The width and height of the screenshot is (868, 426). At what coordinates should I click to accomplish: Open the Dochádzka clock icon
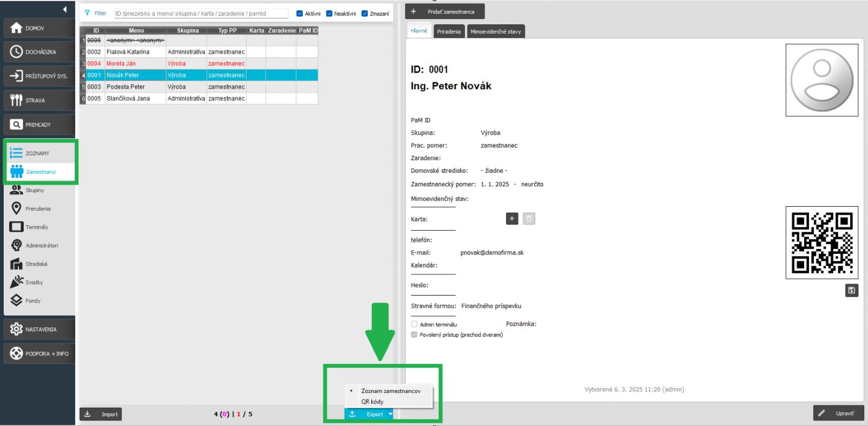tap(16, 52)
